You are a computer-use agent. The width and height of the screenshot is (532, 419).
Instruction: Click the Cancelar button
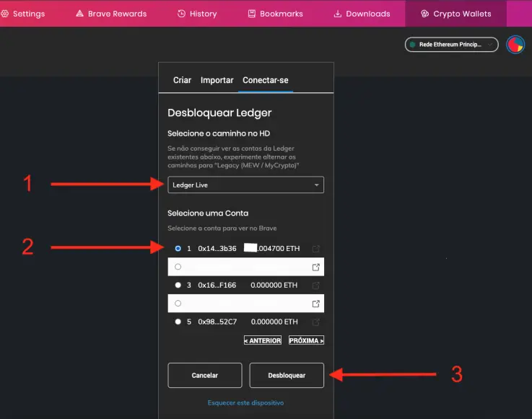pyautogui.click(x=205, y=375)
